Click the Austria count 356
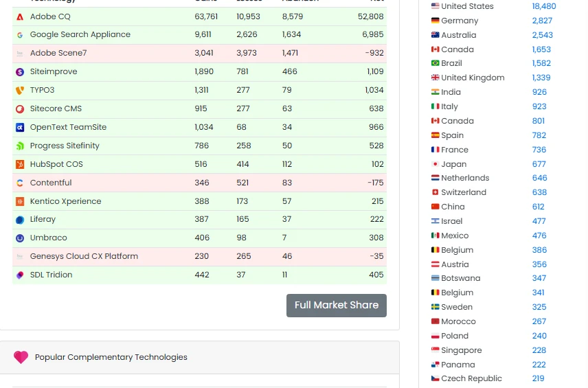The width and height of the screenshot is (588, 388). click(x=539, y=264)
